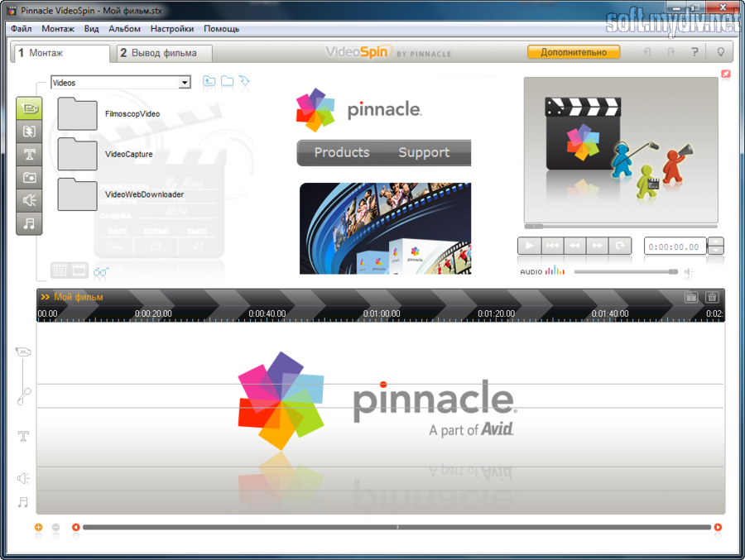Click the 0:00:00.00 timecode field
The height and width of the screenshot is (560, 745).
[x=675, y=246]
